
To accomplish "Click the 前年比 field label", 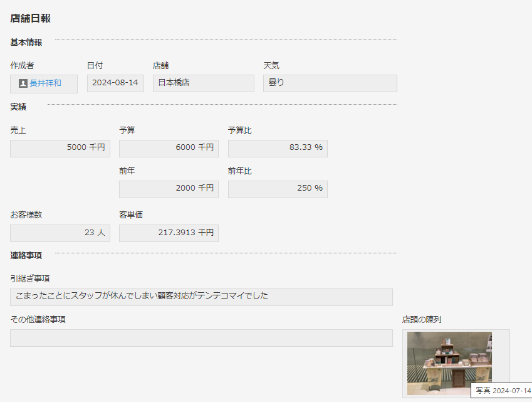I will 240,171.
